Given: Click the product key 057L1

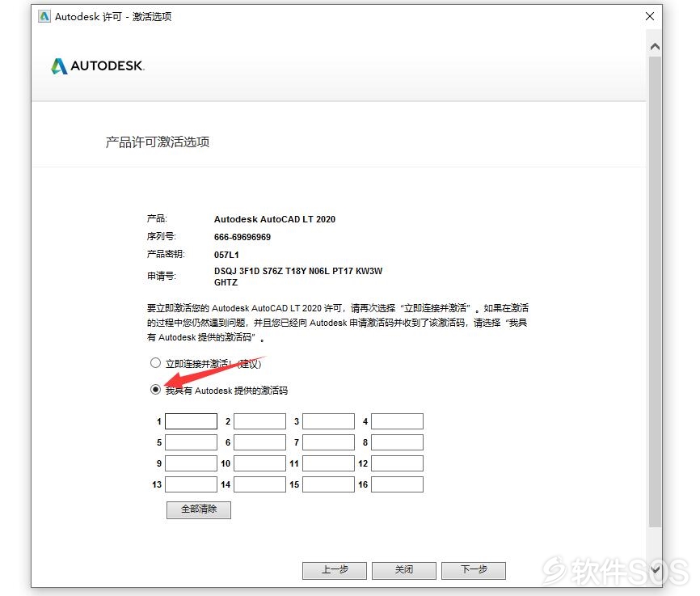Looking at the screenshot, I should click(226, 255).
